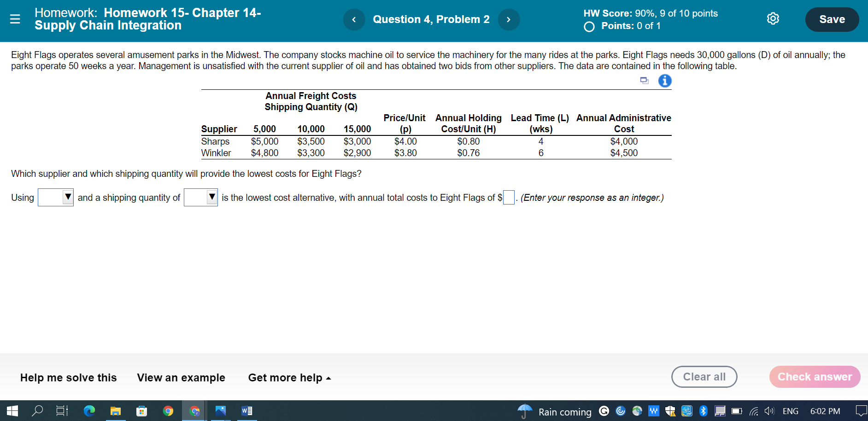Open Microsoft Word from taskbar

247,410
